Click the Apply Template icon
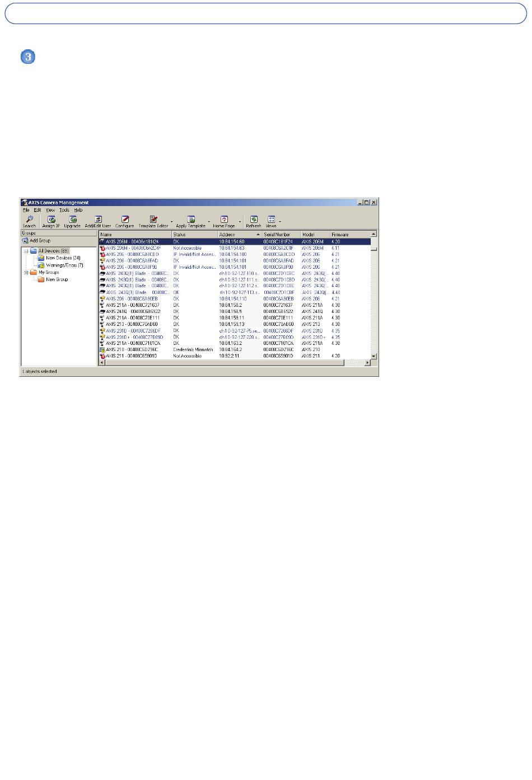The width and height of the screenshot is (532, 780). [190, 222]
